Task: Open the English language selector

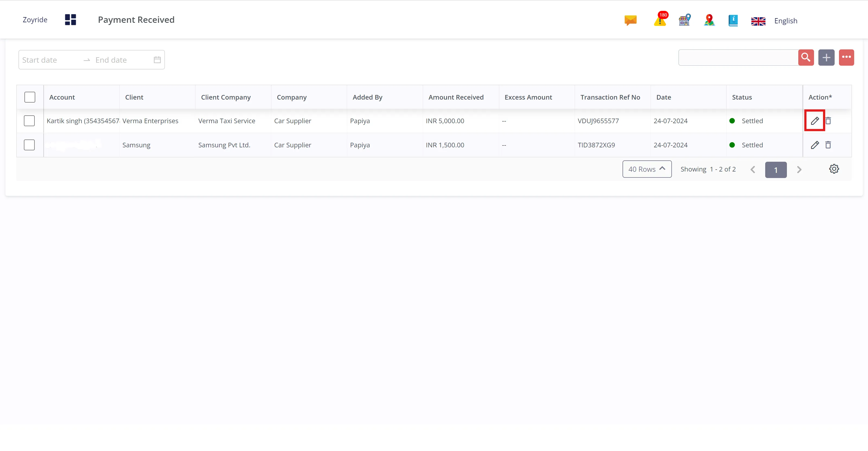Action: 786,21
